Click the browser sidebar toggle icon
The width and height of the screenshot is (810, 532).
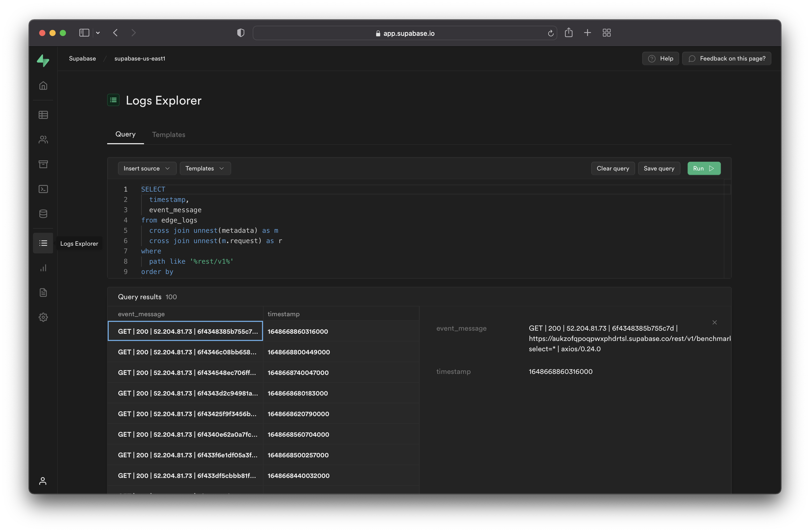pos(84,33)
